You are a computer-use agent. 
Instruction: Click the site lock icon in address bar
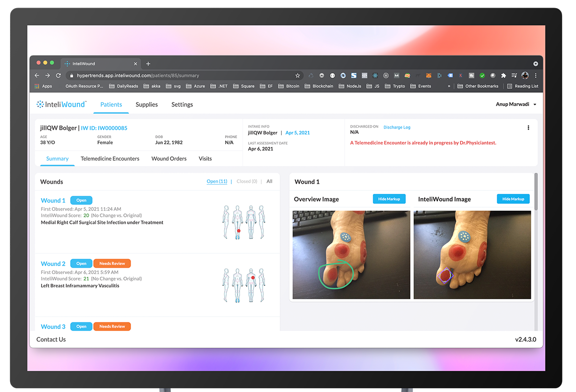71,75
